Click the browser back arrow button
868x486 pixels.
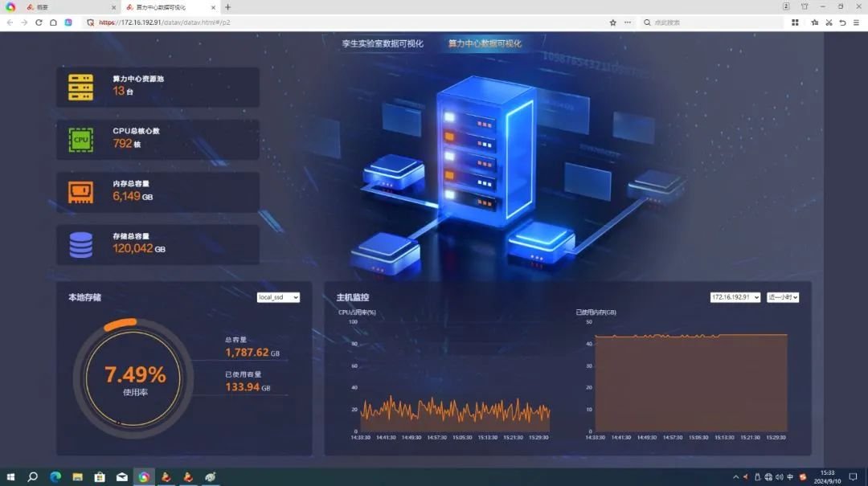[x=10, y=22]
